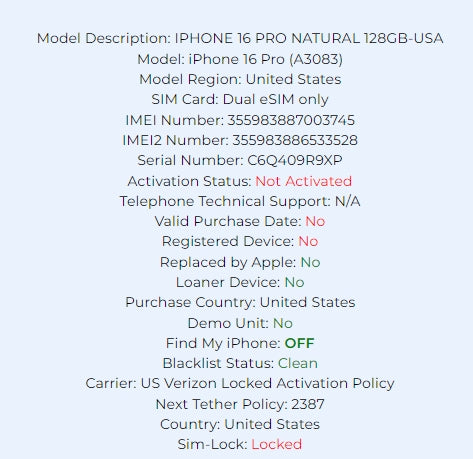
Task: Click the Demo Unit No value
Action: pyautogui.click(x=283, y=323)
